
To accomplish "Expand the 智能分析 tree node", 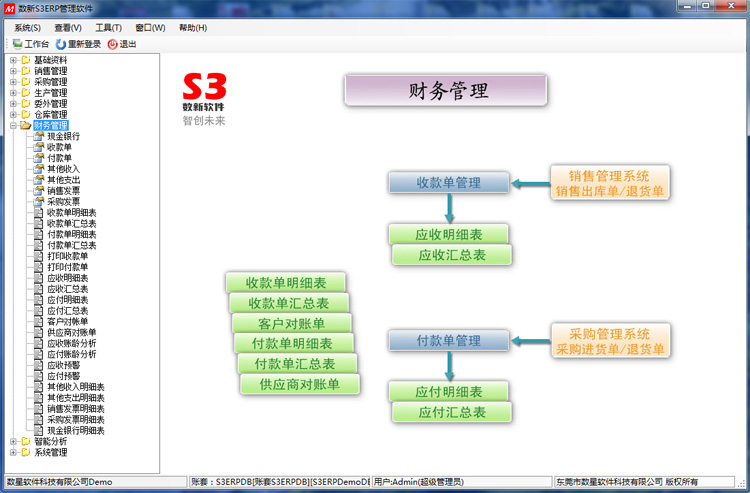I will (x=13, y=441).
